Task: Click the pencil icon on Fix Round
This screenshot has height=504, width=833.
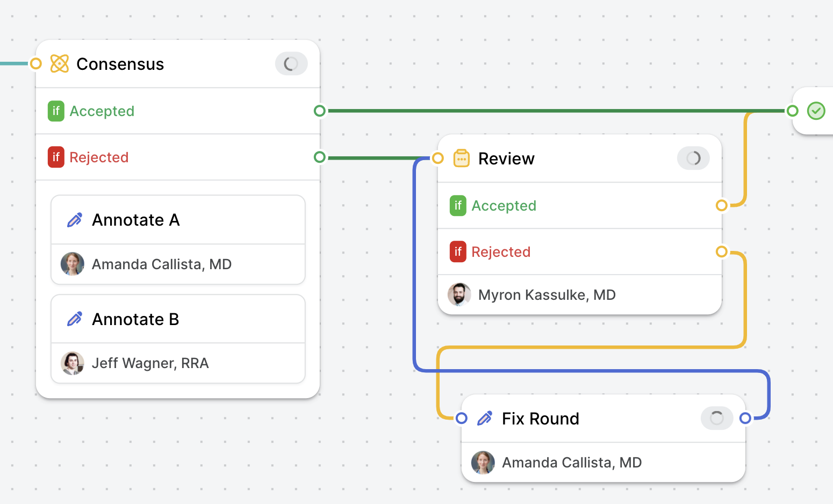Action: point(484,418)
